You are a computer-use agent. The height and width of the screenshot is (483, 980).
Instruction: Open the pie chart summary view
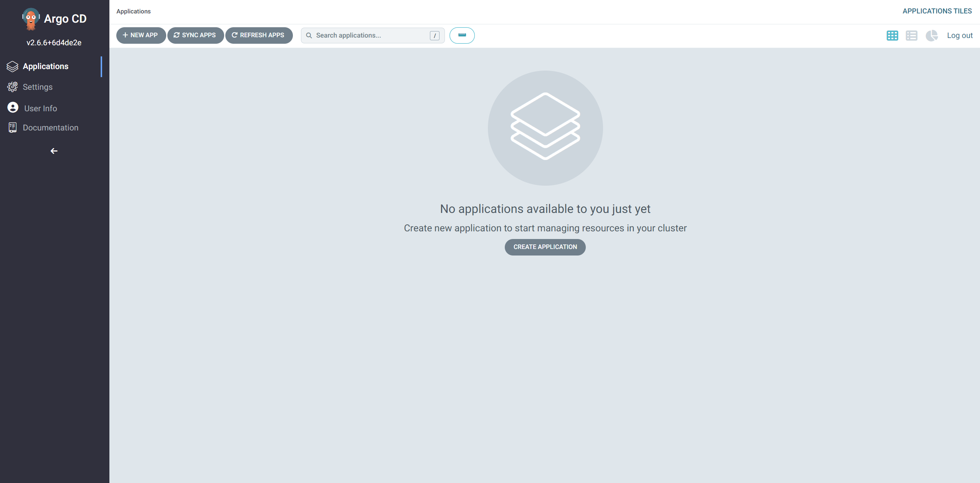[x=931, y=36]
